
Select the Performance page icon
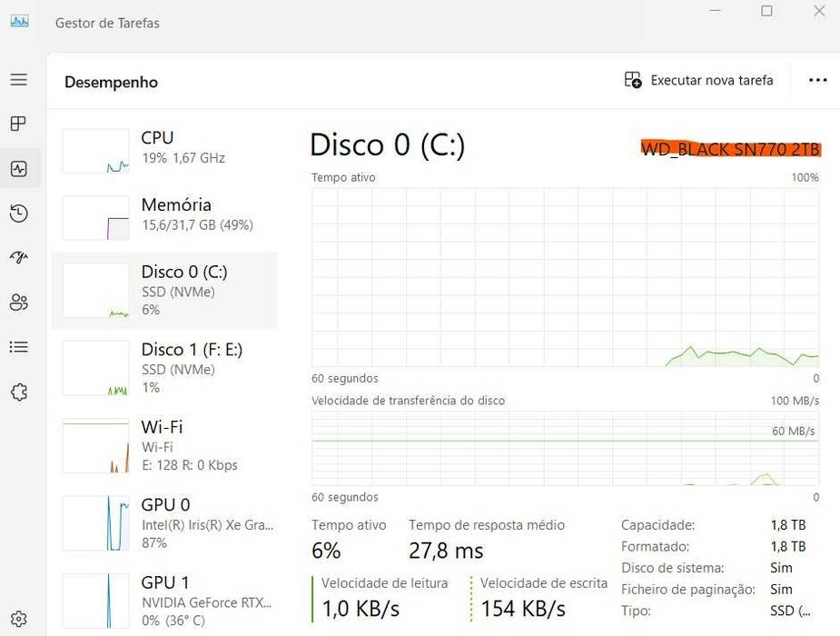[19, 169]
